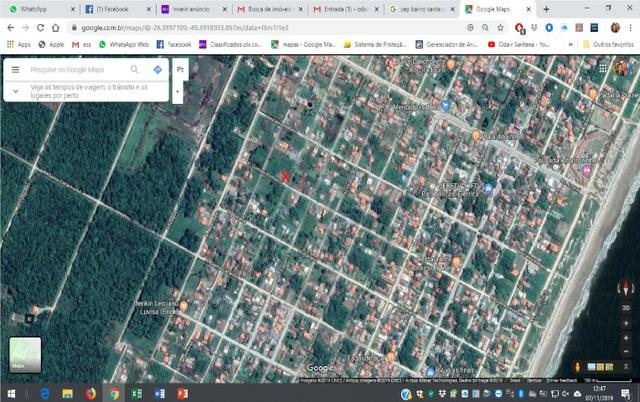Open directions with the blue diamond icon
The height and width of the screenshot is (402, 640).
[x=158, y=70]
